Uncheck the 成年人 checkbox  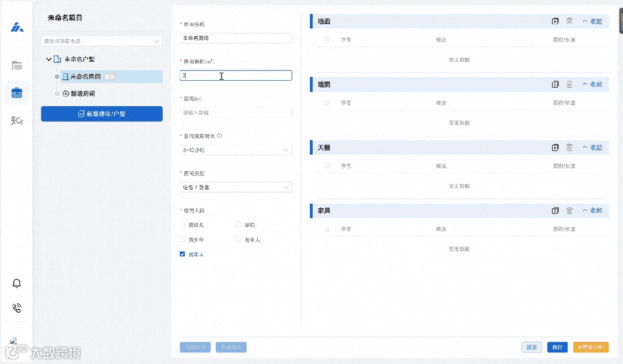click(182, 254)
